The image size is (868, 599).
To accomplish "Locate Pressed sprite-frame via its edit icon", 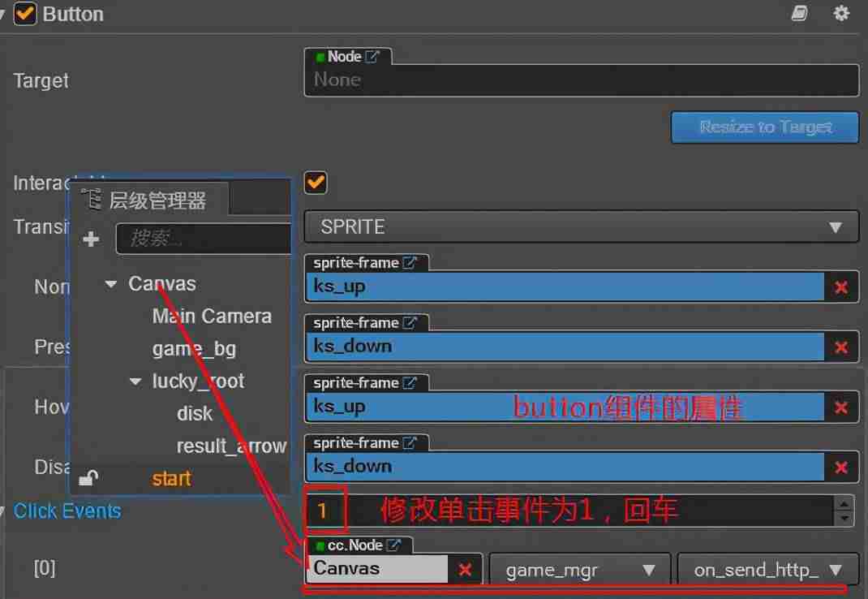I will (x=410, y=322).
